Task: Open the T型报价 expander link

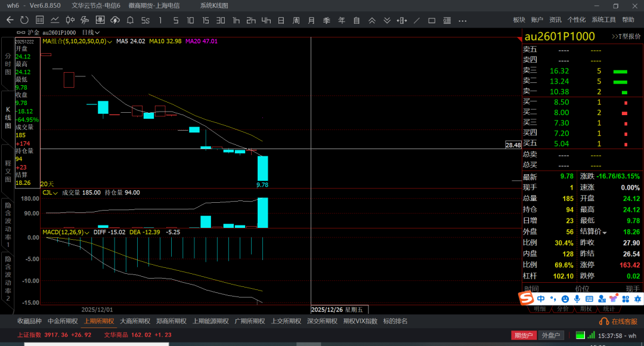Action: [626, 36]
